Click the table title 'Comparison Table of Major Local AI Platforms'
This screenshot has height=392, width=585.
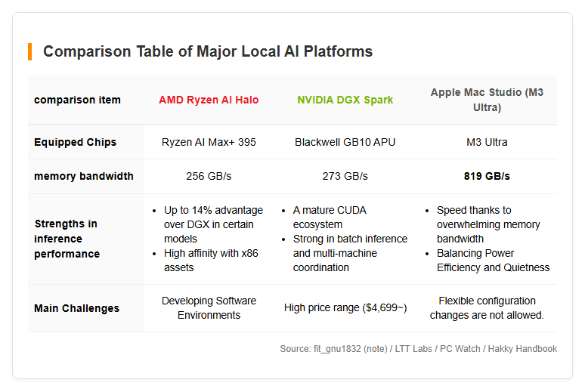click(208, 51)
